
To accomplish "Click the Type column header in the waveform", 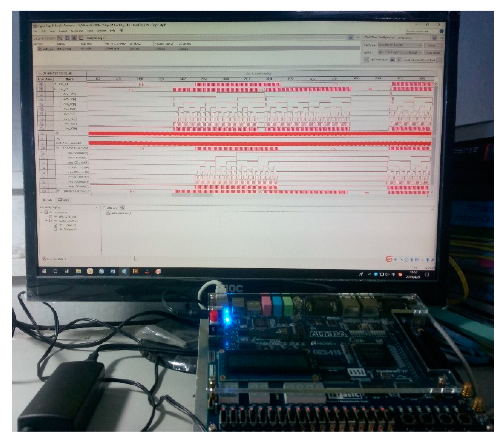I will (41, 79).
